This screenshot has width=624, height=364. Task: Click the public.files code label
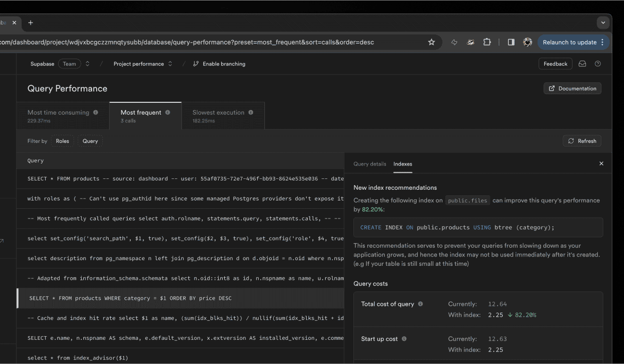coord(467,201)
